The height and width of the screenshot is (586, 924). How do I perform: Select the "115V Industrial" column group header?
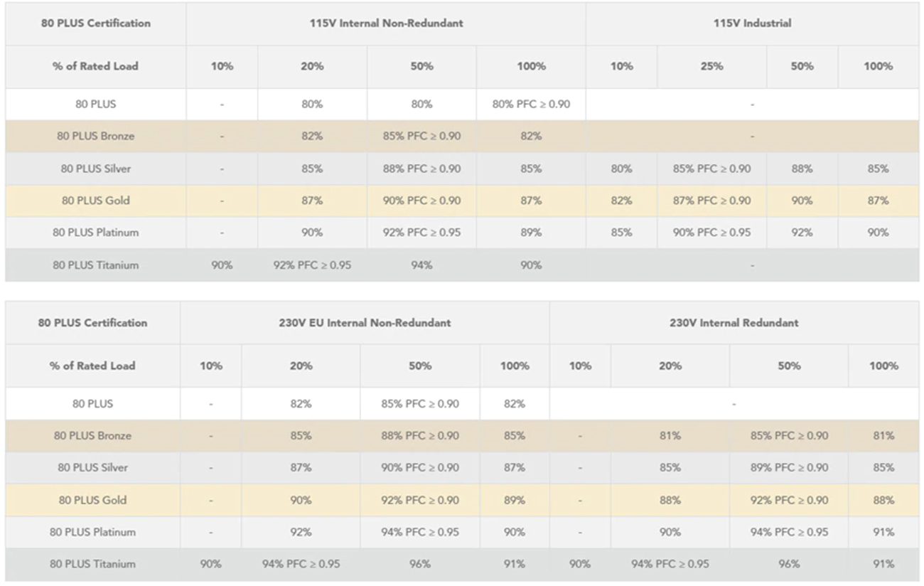752,23
